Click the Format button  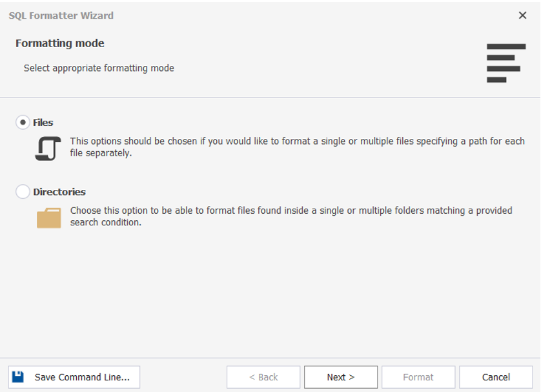418,377
